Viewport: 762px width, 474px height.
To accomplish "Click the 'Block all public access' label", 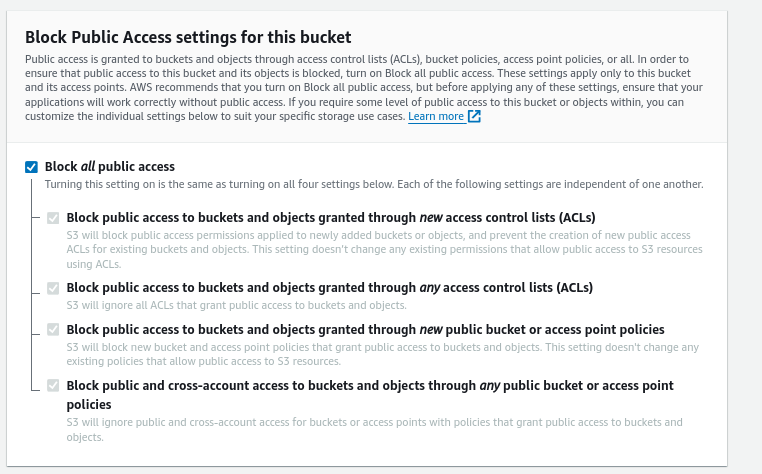I will (110, 167).
